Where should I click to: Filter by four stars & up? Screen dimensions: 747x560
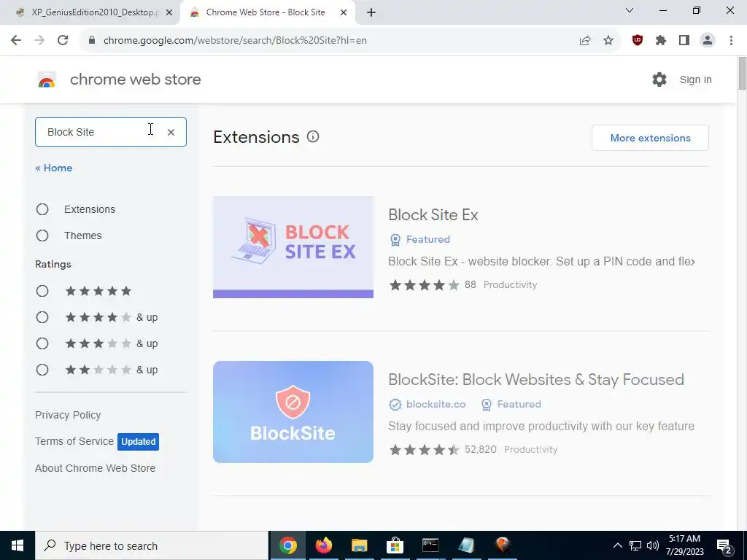click(42, 317)
